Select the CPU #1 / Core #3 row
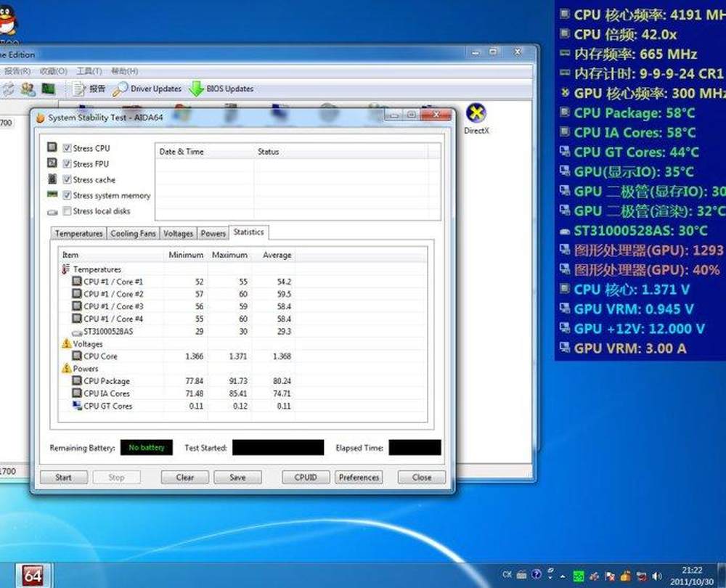 click(242, 306)
